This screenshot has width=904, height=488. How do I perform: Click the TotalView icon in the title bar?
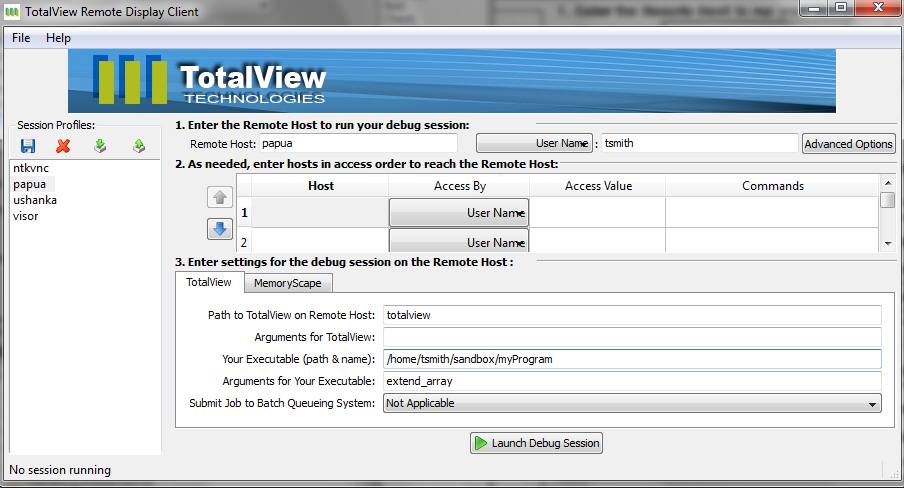[x=13, y=12]
